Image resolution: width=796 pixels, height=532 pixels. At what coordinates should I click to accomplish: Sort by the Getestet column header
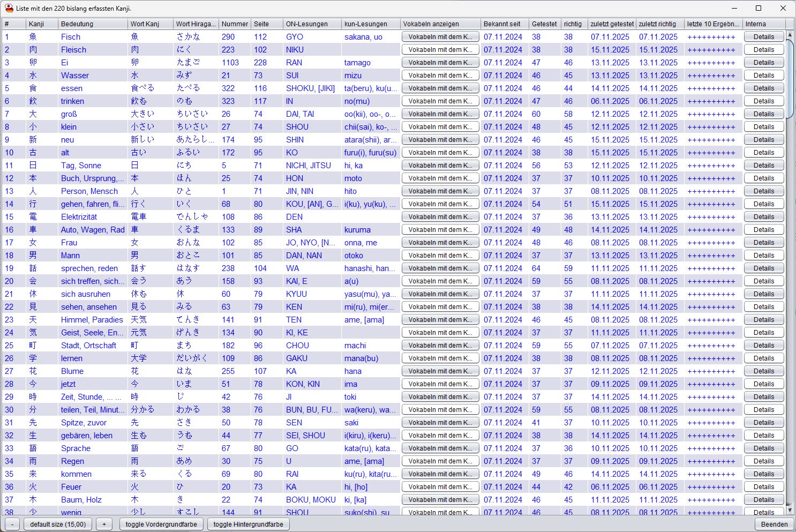tap(544, 24)
